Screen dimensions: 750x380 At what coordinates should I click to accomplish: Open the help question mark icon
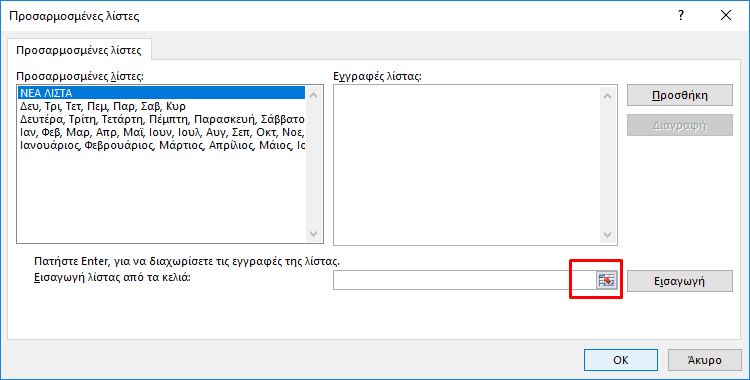point(681,16)
